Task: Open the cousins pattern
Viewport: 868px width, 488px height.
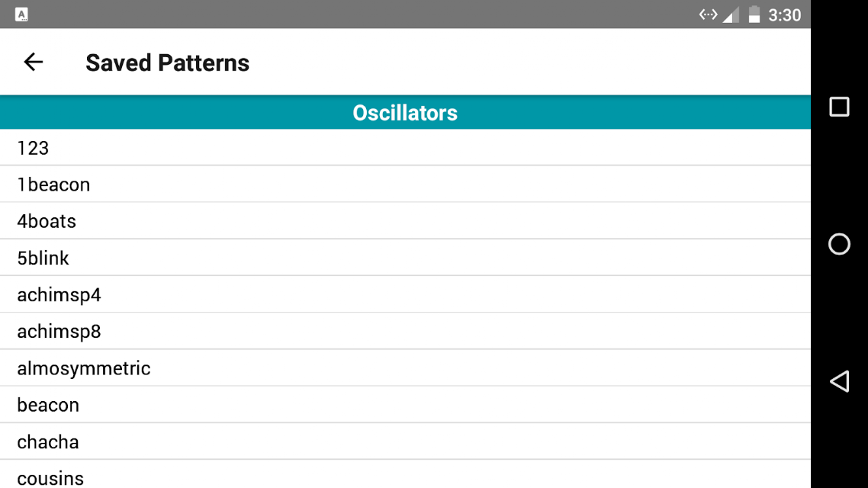Action: 405,475
